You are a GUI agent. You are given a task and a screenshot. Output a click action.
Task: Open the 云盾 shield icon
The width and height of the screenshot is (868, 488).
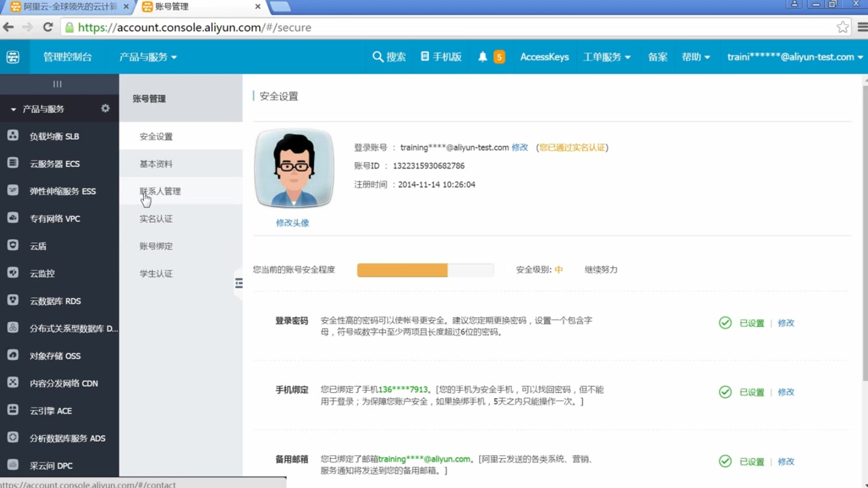(x=13, y=245)
